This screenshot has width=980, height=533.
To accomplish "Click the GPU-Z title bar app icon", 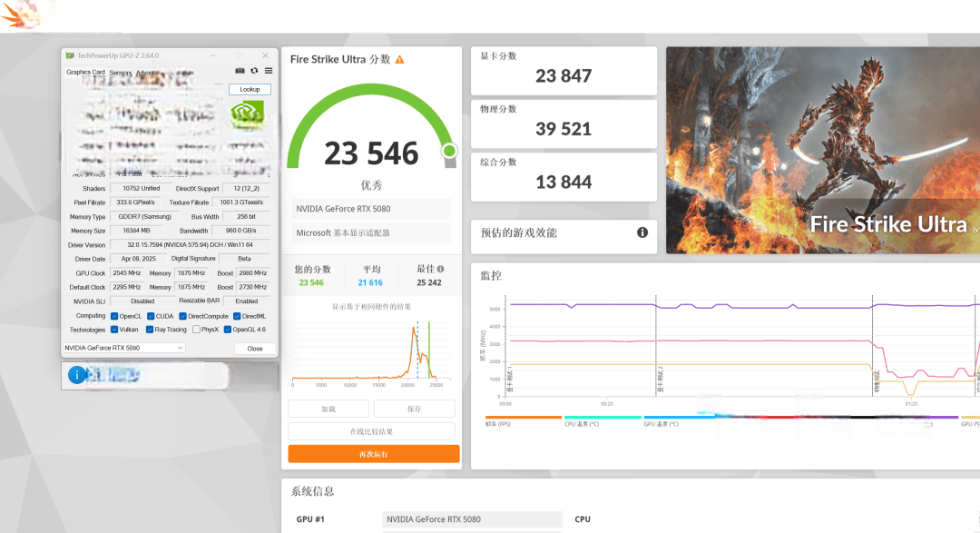I will pyautogui.click(x=70, y=55).
